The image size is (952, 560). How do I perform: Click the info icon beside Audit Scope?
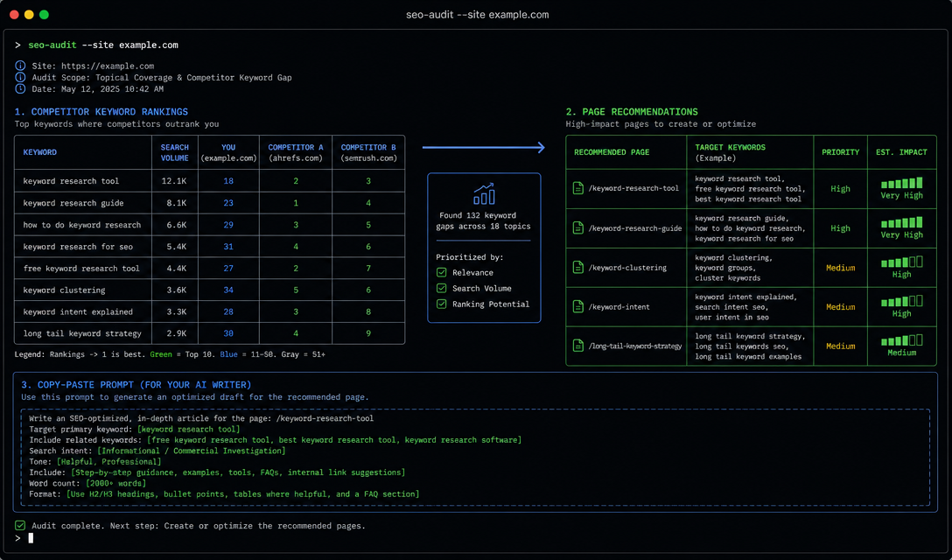click(20, 77)
